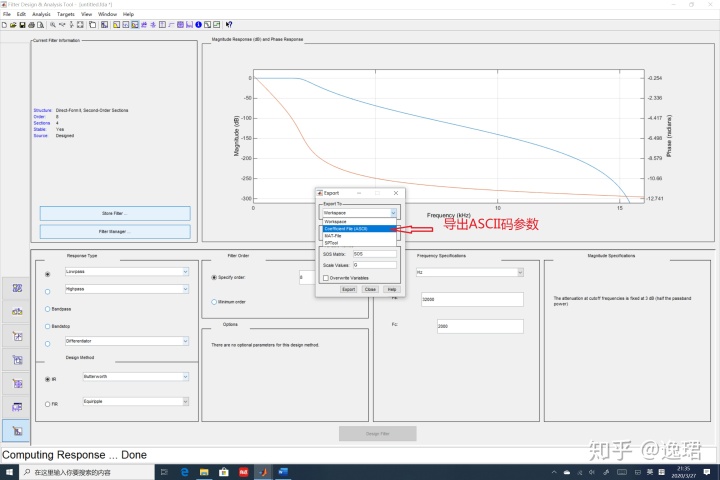Open Realize Model sidebar panel
Viewport: 720px width, 480px height.
16,360
